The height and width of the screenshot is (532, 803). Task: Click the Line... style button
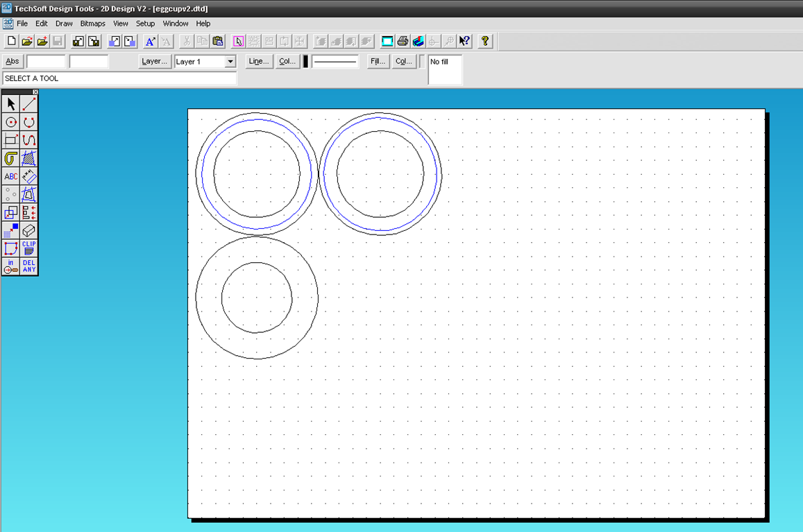coord(258,61)
